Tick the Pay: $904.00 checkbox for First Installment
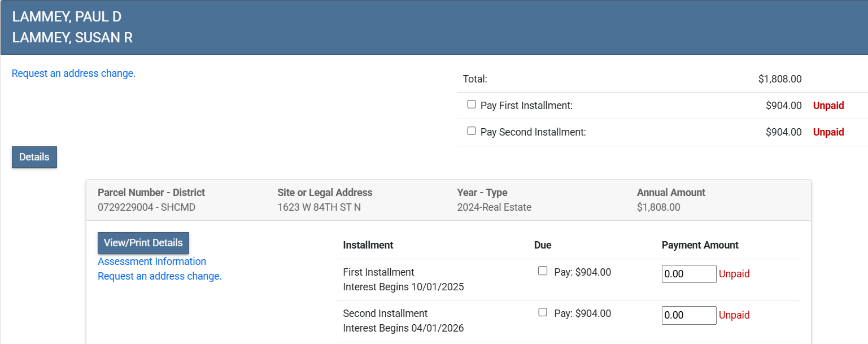 (543, 271)
